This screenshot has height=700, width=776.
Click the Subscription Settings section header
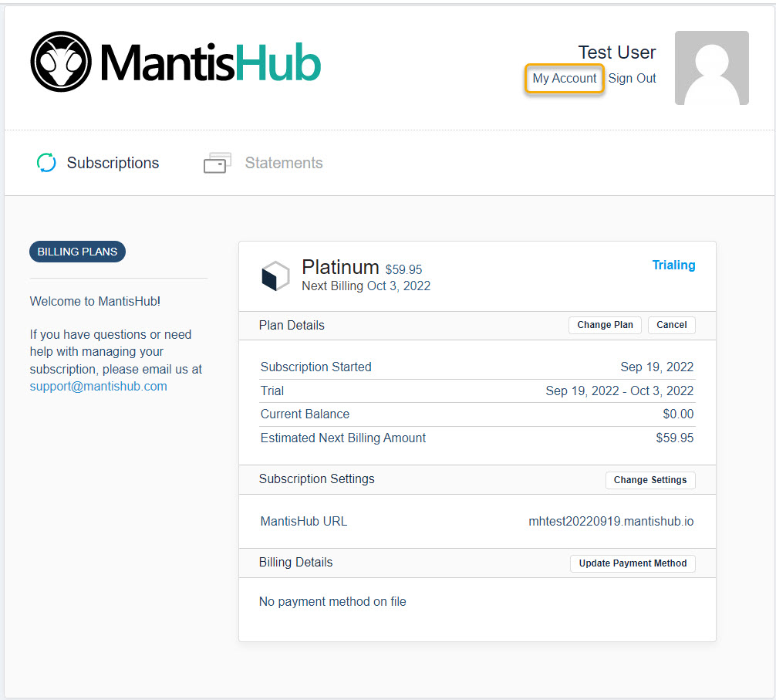(x=317, y=479)
